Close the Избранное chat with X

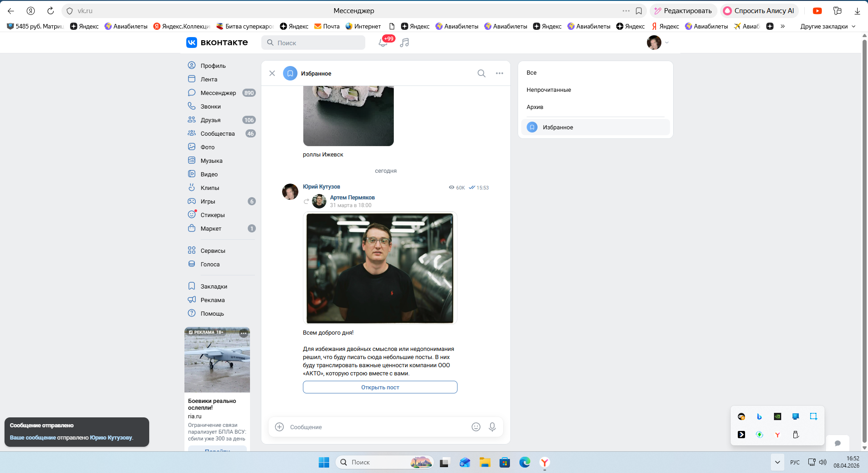pos(272,73)
